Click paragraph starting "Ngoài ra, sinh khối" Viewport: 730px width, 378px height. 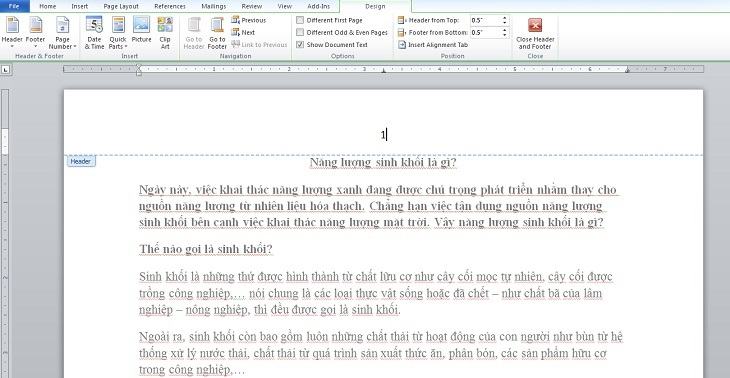(x=381, y=353)
